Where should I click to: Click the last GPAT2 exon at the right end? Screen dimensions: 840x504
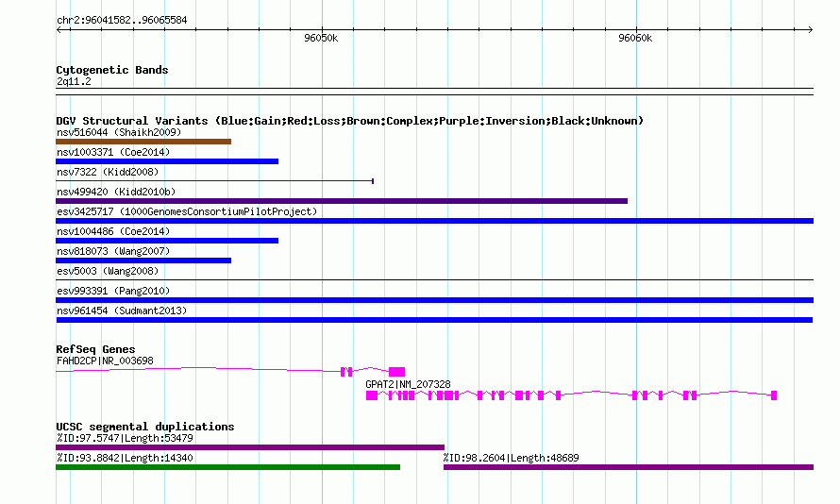coord(774,395)
